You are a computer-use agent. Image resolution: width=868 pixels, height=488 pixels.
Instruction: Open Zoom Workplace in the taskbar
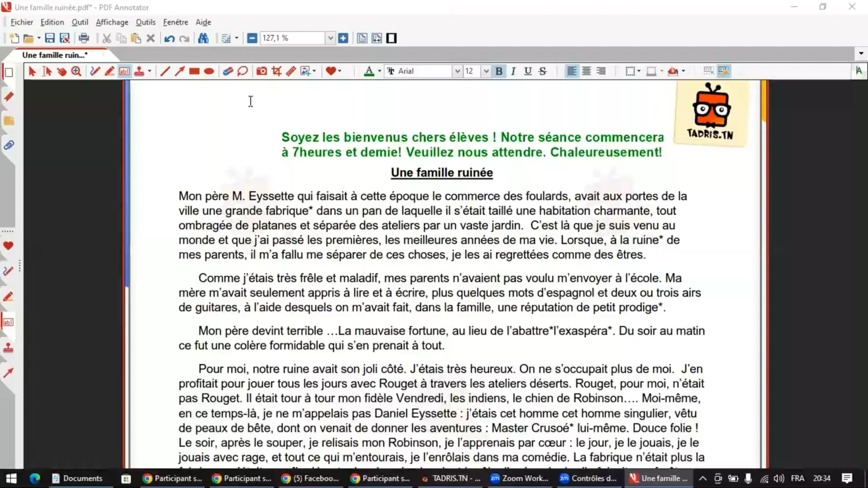[519, 478]
